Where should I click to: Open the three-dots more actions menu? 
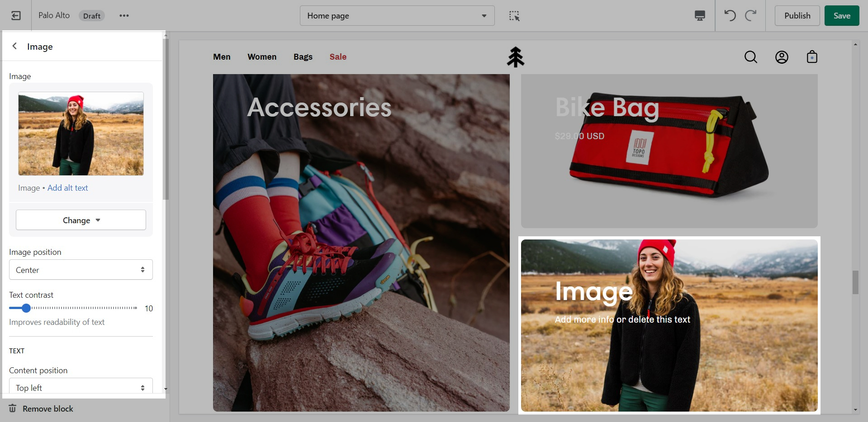pos(124,16)
